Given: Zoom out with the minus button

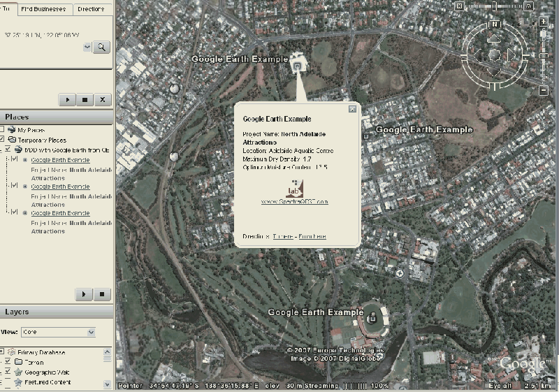Looking at the screenshot, I should tap(544, 91).
